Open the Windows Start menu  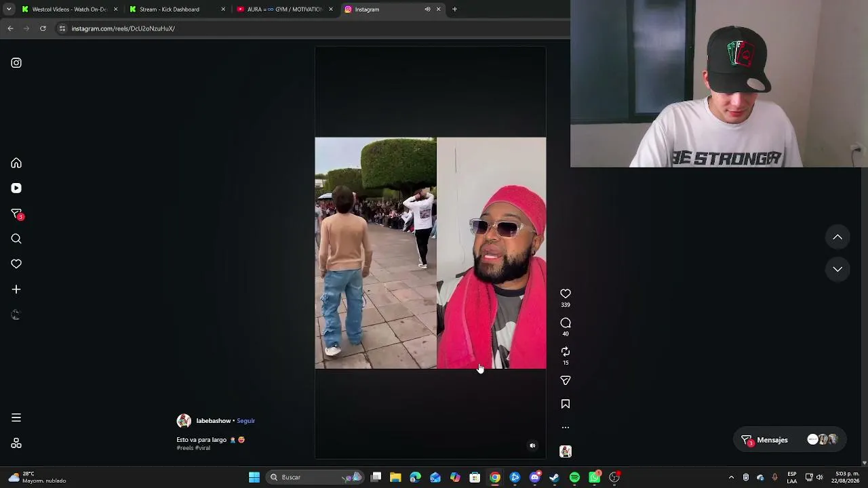click(x=254, y=477)
